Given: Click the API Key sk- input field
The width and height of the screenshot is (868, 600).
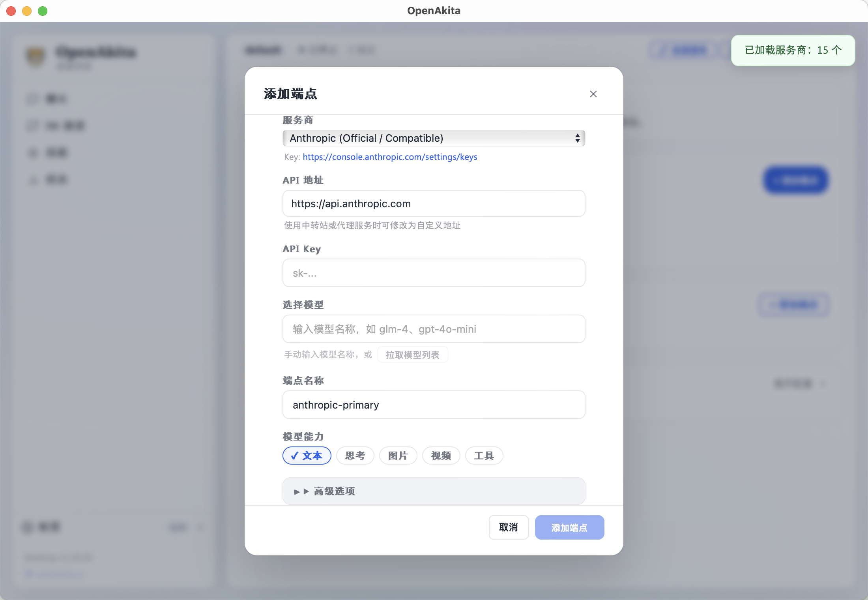Looking at the screenshot, I should tap(434, 273).
